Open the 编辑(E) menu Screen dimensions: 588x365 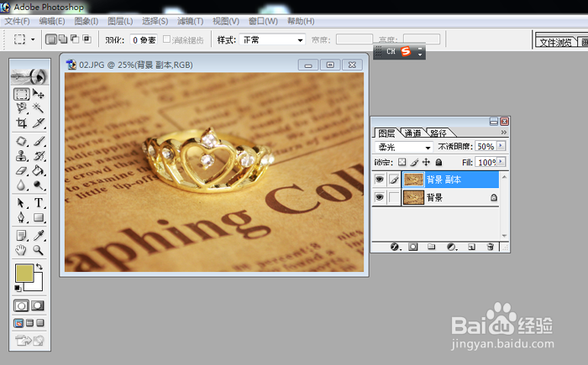tap(52, 21)
